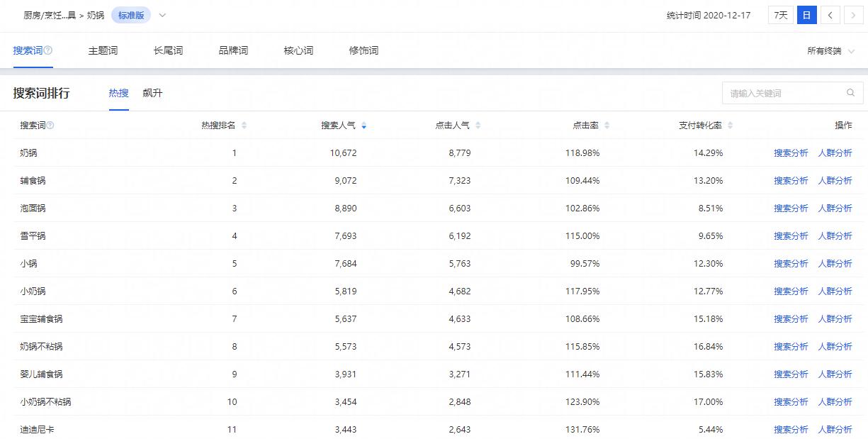Select the 日 time range button
The image size is (868, 439).
[x=806, y=15]
